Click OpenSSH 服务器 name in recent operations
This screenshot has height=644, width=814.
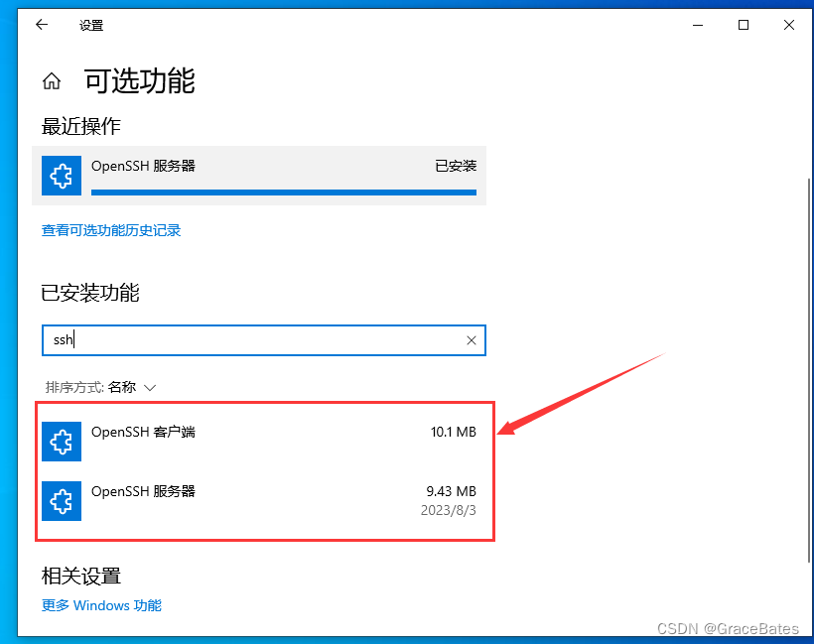pyautogui.click(x=143, y=166)
